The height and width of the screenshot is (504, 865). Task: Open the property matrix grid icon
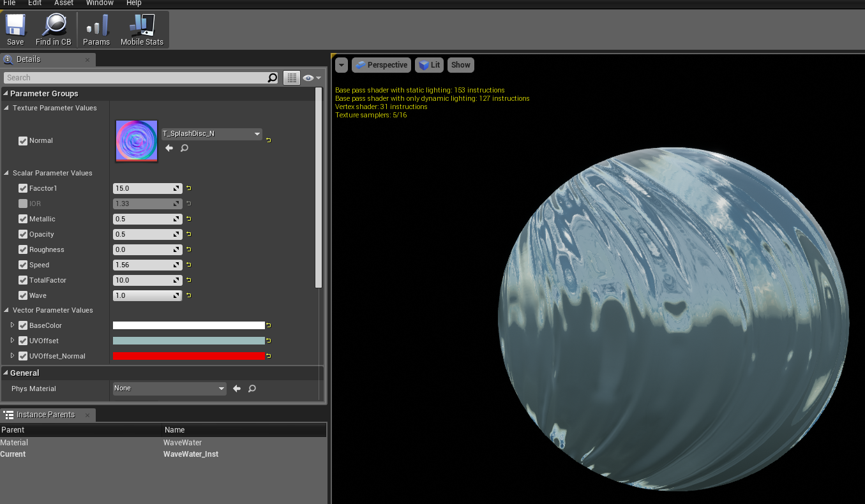[292, 78]
